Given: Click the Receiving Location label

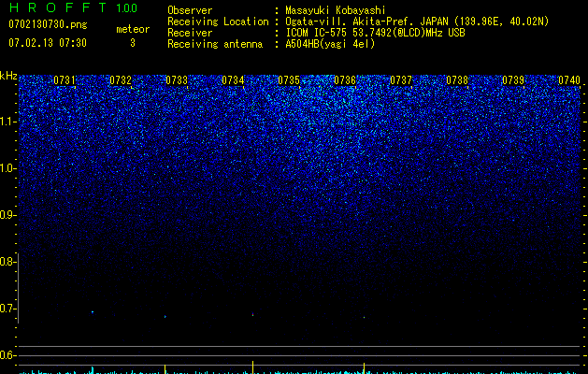Looking at the screenshot, I should 218,22.
